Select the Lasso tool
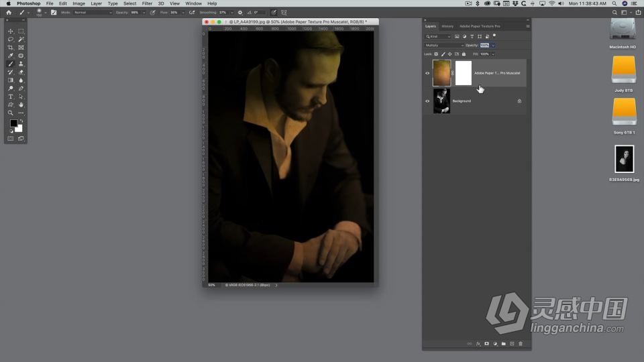 pos(11,40)
